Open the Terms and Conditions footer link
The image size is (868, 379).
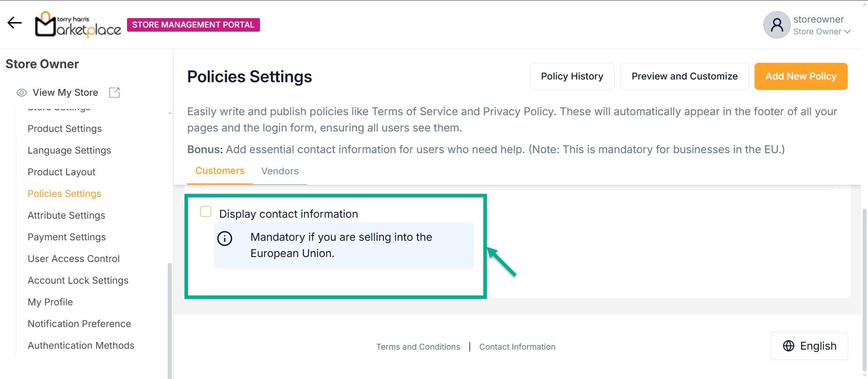pos(418,347)
